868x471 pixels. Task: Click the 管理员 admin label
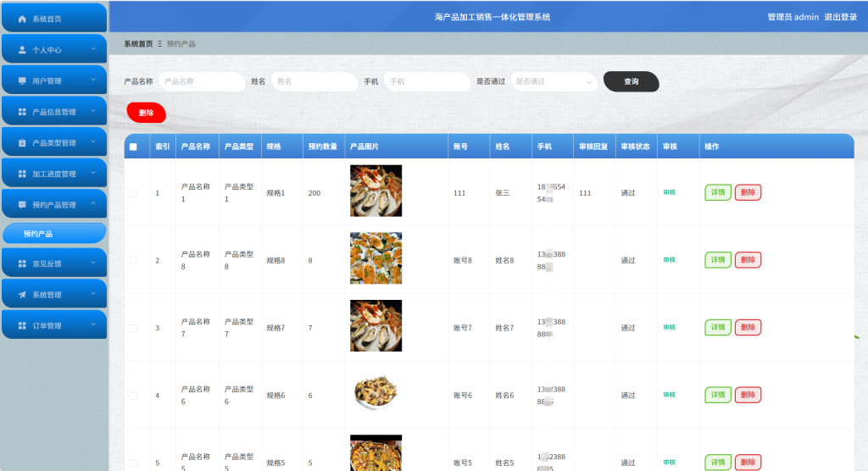click(x=793, y=17)
